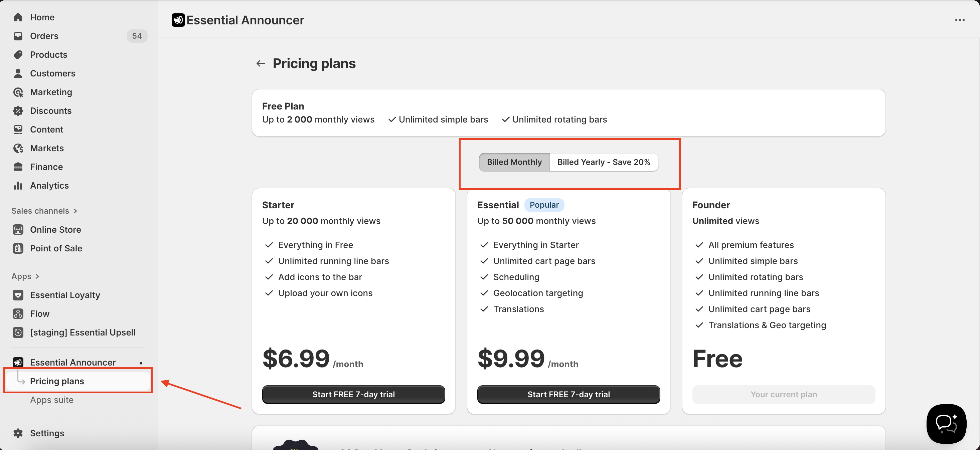Start the Starter plan free 7-day trial

point(353,395)
